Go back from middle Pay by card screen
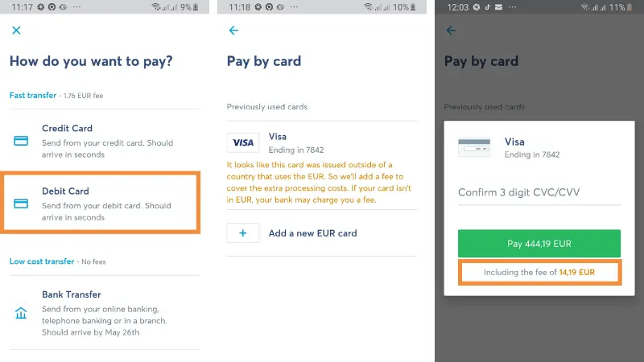644x362 pixels. [233, 31]
